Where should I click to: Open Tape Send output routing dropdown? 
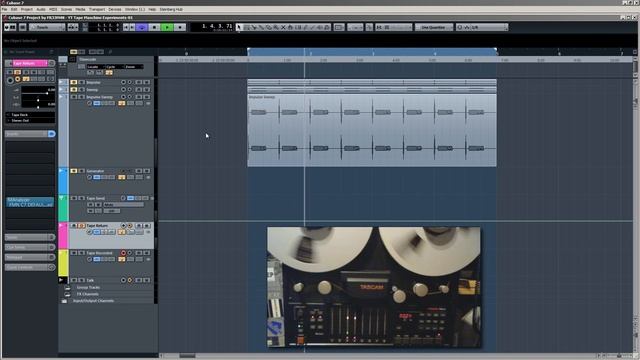[x=123, y=204]
